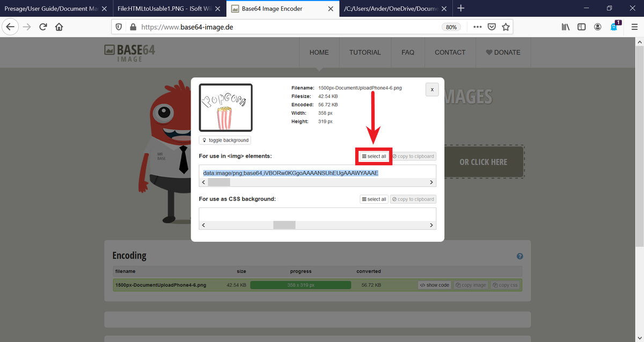Screen dimensions: 644x342
Task: Save page to Pocket
Action: coord(492,27)
